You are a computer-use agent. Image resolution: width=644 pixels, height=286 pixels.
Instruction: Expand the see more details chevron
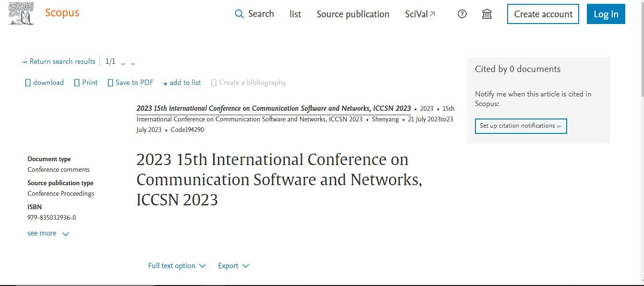(x=66, y=234)
